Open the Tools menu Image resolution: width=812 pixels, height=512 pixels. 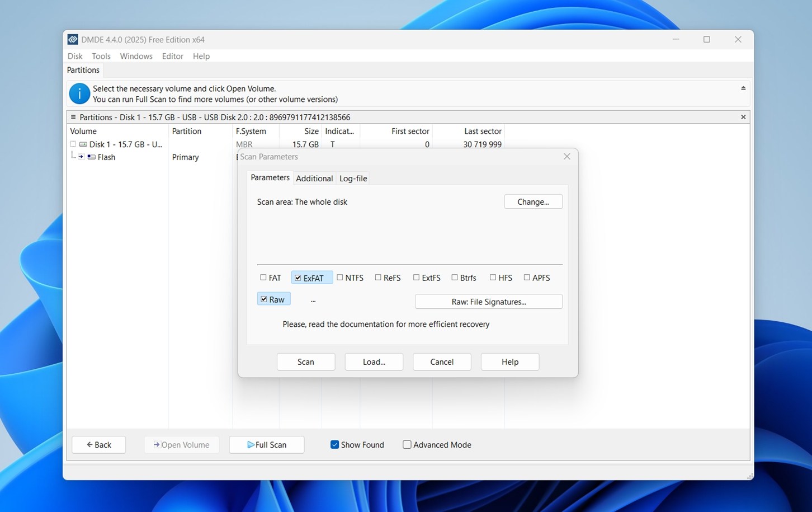tap(101, 56)
